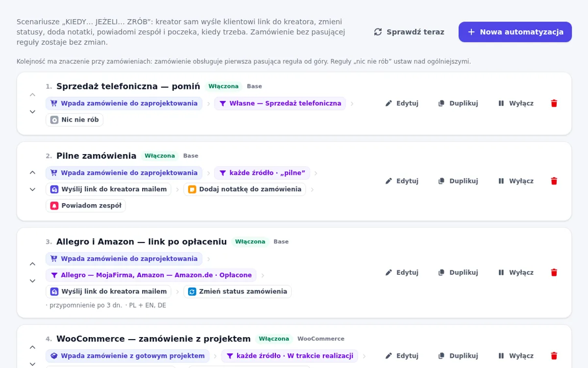Click the Własne — Sprzedaż telefoniczna filter chip
The height and width of the screenshot is (368, 588).
pos(280,104)
